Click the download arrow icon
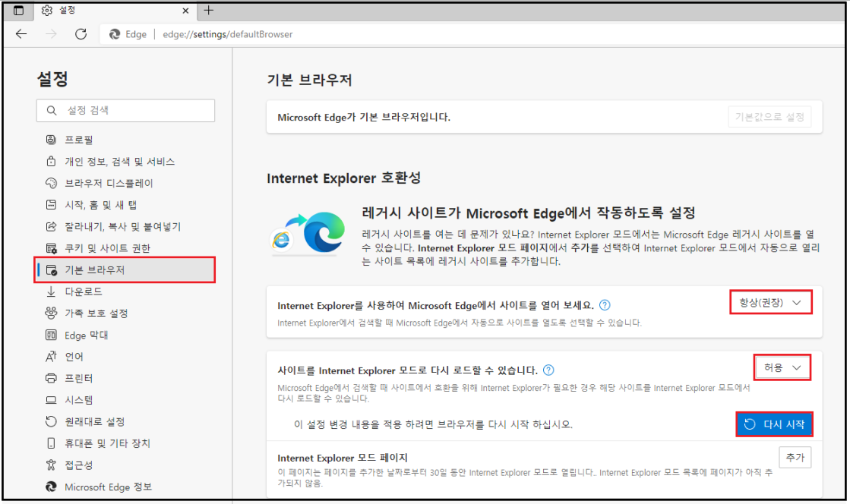The height and width of the screenshot is (504, 850). click(51, 291)
